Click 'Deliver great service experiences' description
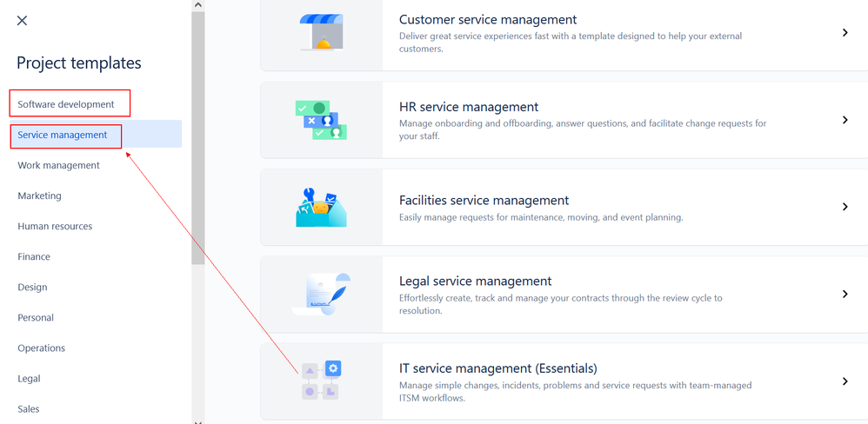 tap(571, 42)
